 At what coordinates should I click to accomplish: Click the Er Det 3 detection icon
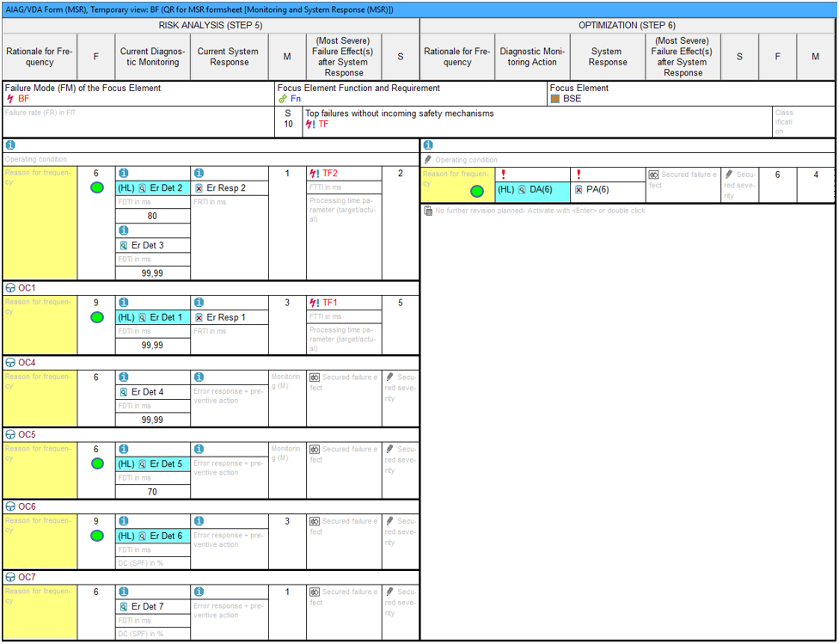coord(124,245)
